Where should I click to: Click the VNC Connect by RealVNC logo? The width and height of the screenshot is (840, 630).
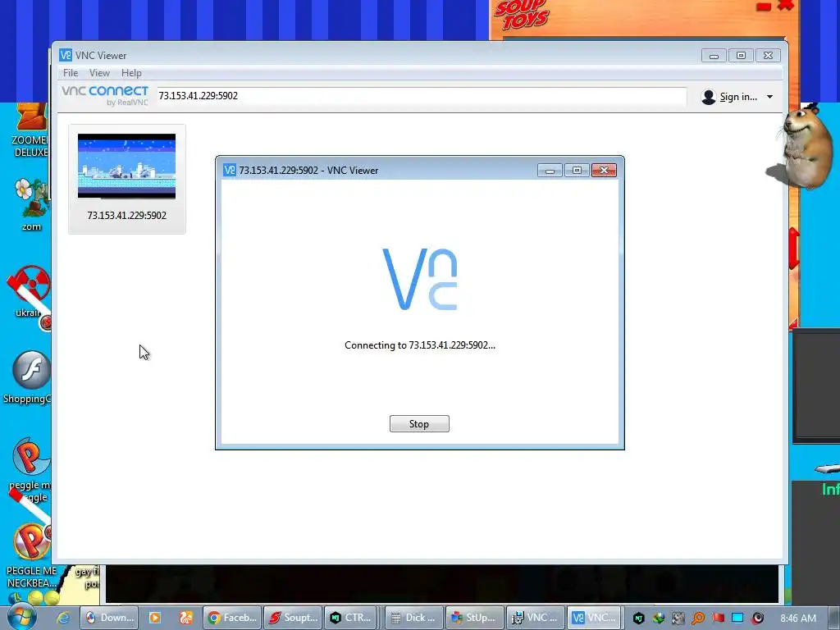(104, 95)
